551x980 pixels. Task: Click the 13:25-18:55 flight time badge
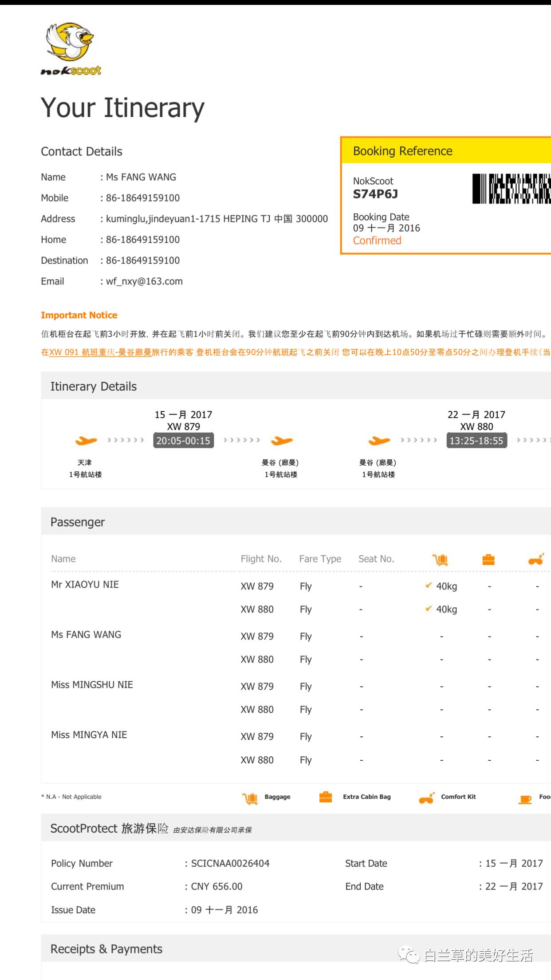pos(476,441)
